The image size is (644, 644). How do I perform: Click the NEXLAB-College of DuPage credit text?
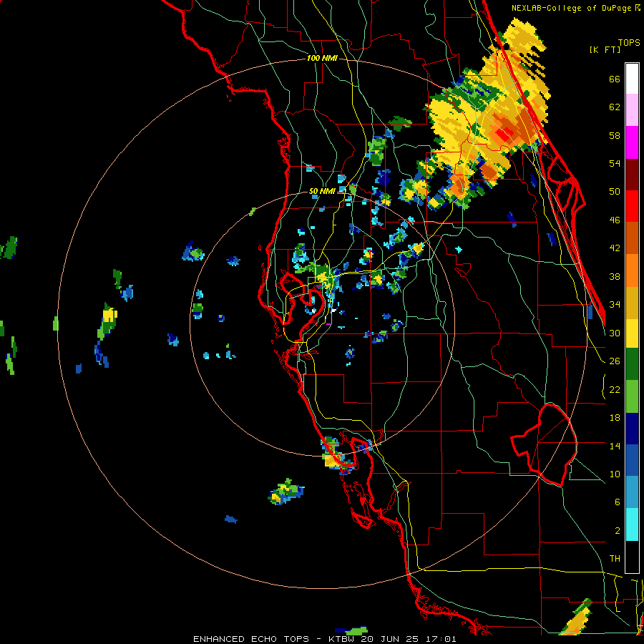pos(575,8)
